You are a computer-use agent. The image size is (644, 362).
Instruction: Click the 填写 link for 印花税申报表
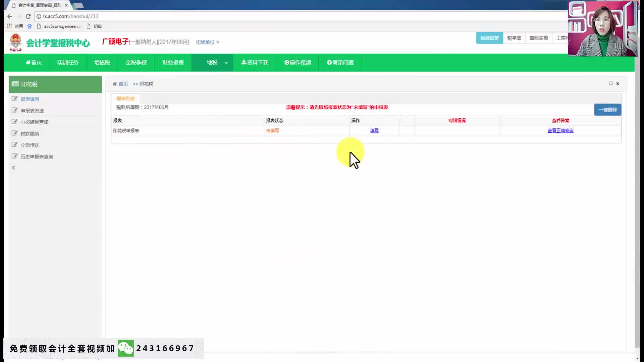[374, 131]
